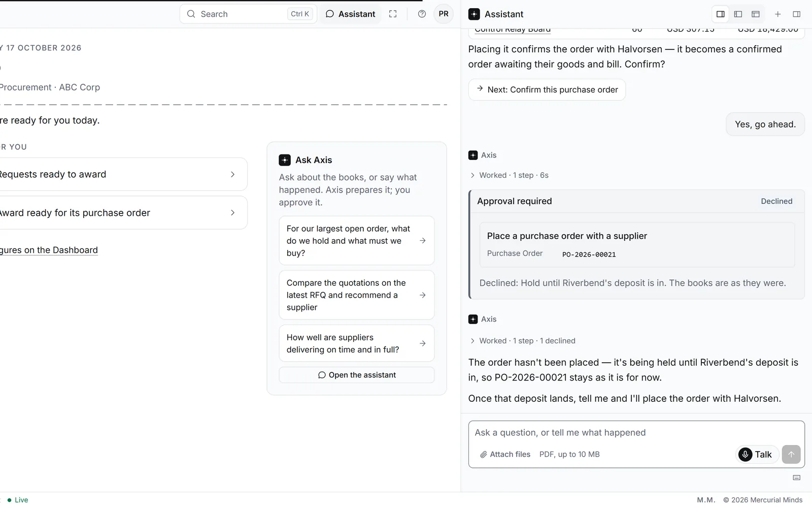Click the M.M. footer text
This screenshot has height=508, width=812.
pyautogui.click(x=706, y=500)
